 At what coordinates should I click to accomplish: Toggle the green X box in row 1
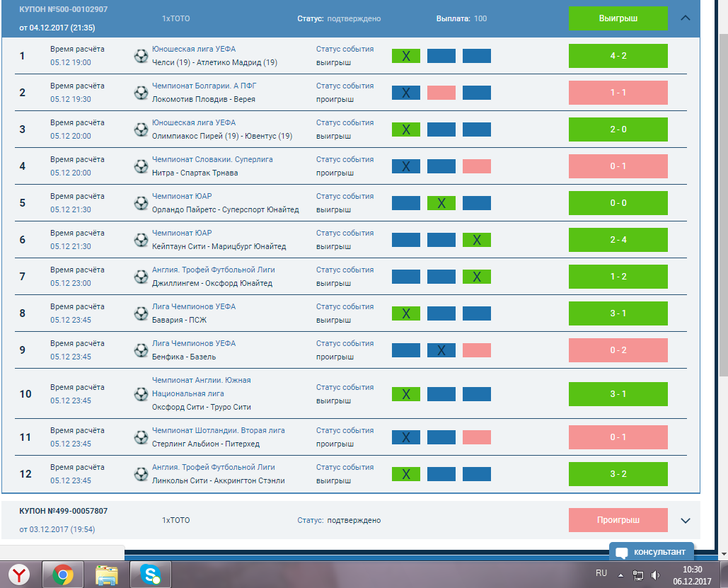[x=406, y=56]
